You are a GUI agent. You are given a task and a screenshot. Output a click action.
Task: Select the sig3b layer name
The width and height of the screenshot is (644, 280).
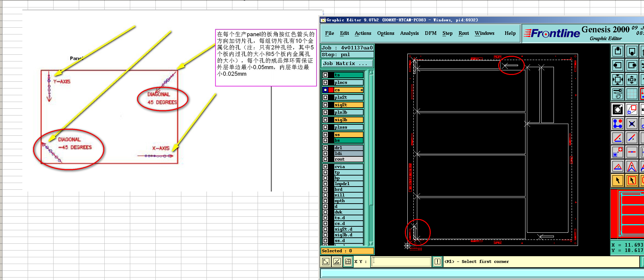[x=348, y=120]
